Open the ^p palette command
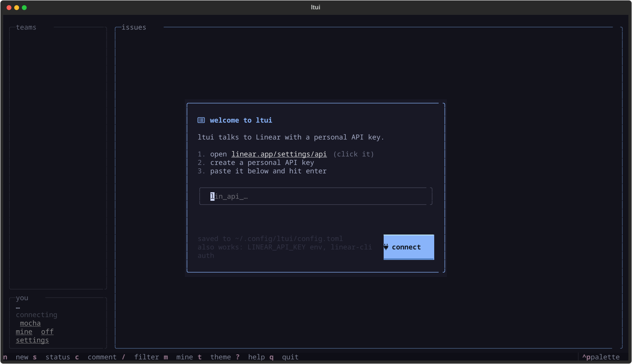 tap(601, 357)
